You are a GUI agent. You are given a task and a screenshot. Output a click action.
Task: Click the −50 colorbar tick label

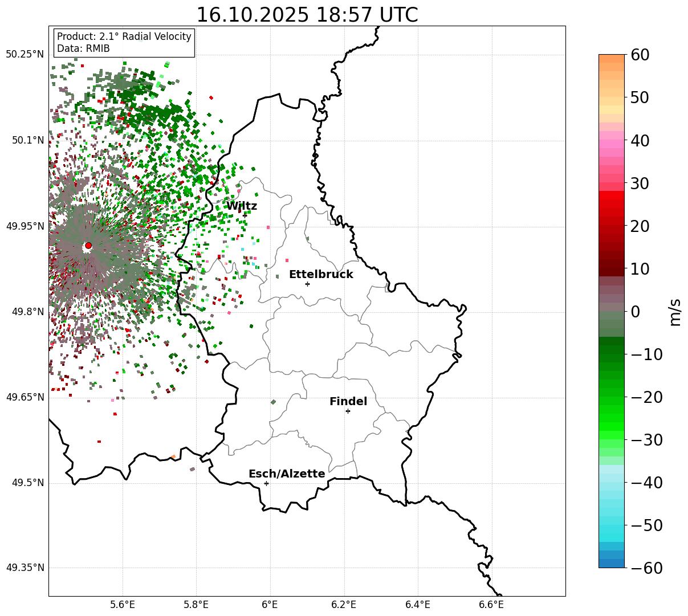point(646,525)
